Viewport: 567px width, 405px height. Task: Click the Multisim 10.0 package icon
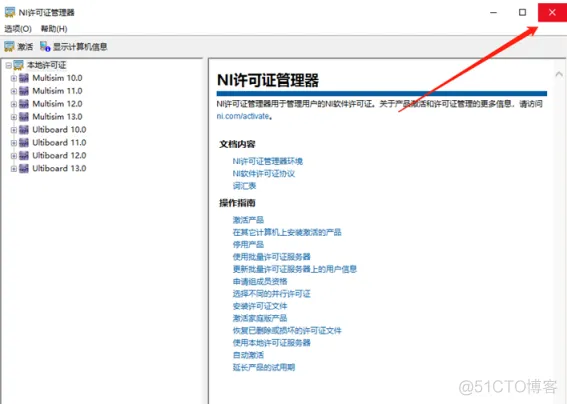tap(24, 78)
